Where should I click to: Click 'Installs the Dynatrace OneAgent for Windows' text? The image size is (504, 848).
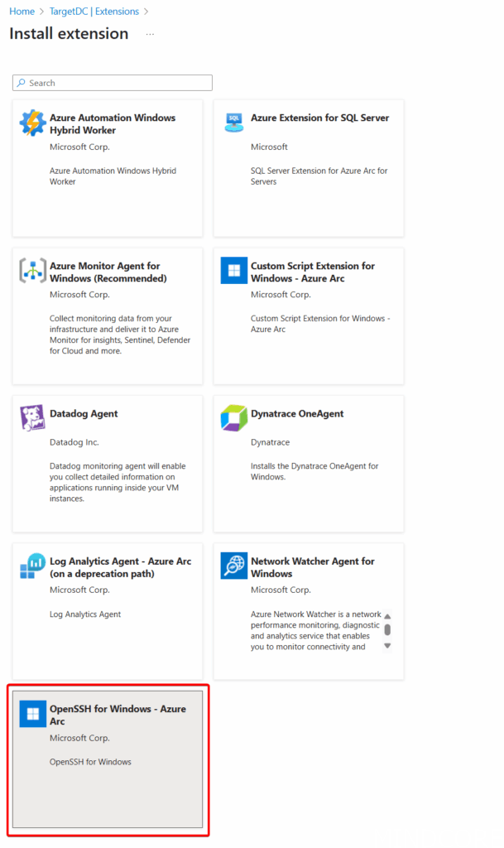pos(314,471)
